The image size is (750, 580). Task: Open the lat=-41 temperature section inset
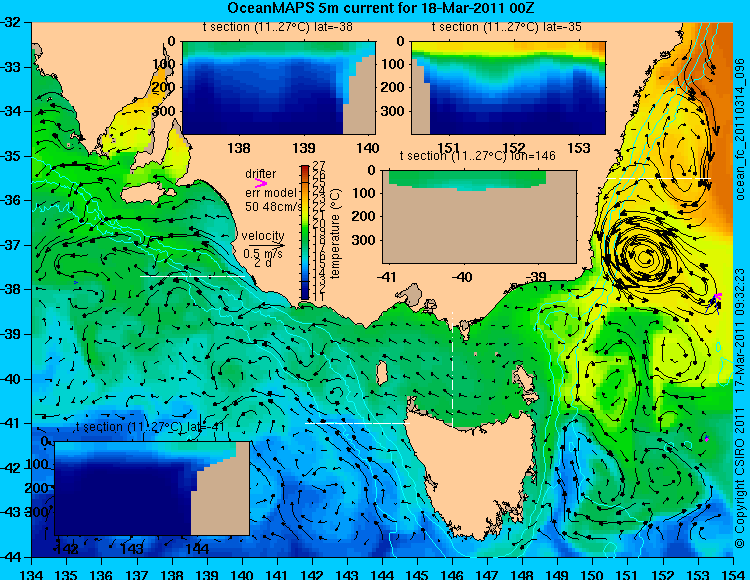pos(152,488)
